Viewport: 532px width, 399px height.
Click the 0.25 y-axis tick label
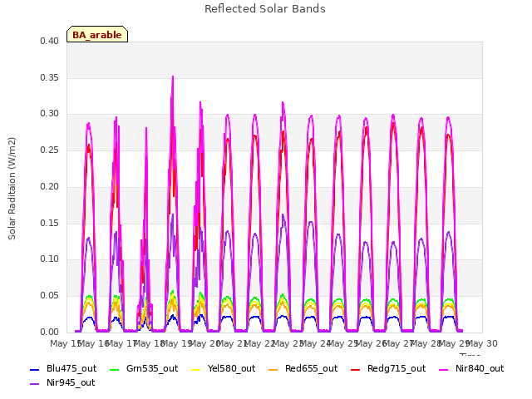point(50,150)
